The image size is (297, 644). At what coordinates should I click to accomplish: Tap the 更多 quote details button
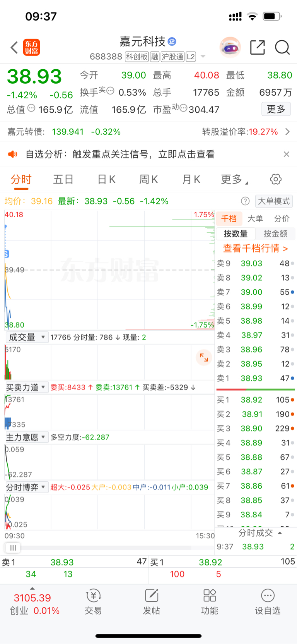(276, 109)
